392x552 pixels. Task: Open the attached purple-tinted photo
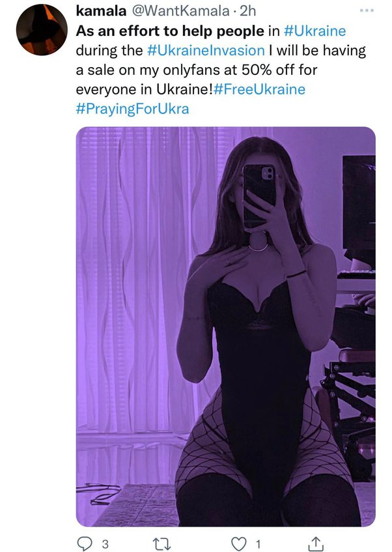(x=225, y=326)
